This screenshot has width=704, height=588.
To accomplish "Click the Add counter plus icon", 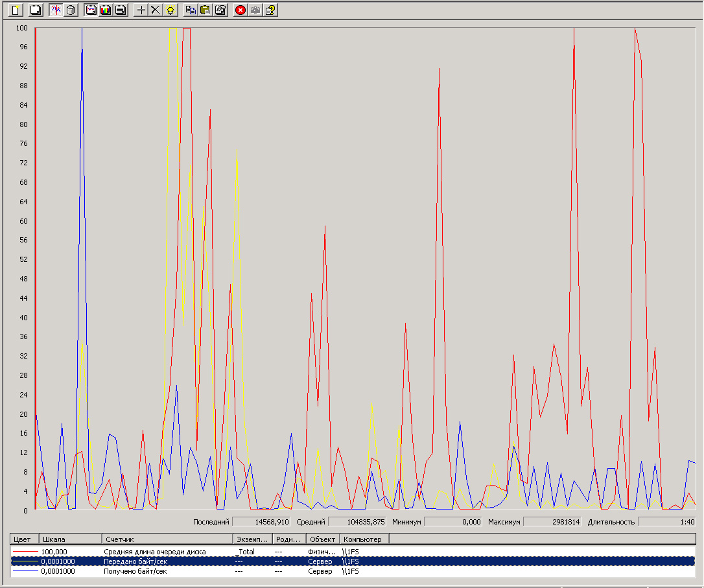I will (141, 10).
